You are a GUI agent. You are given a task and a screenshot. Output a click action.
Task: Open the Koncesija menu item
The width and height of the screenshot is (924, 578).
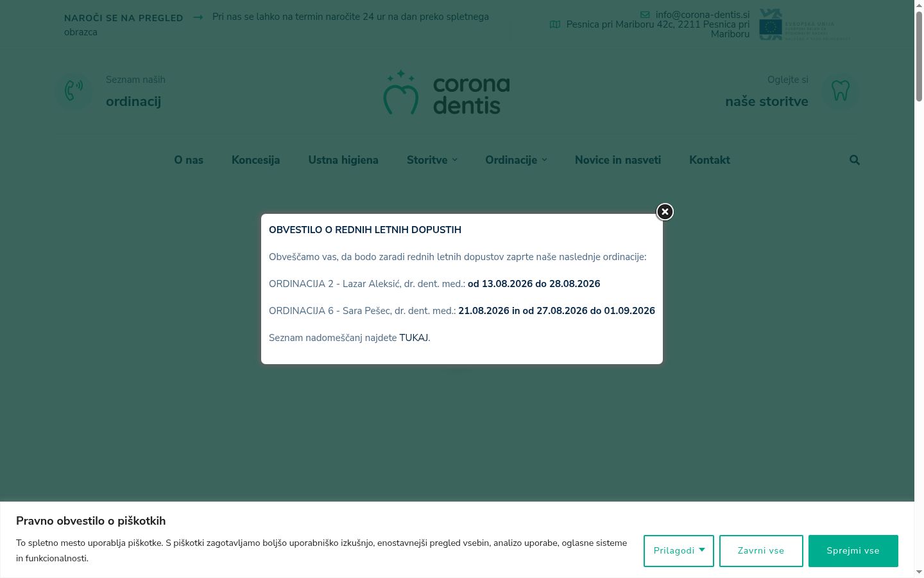click(x=255, y=160)
